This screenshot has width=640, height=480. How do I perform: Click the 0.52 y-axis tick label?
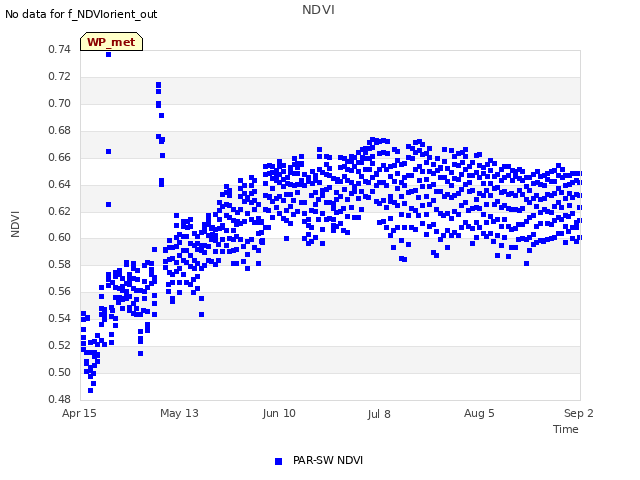tap(60, 345)
